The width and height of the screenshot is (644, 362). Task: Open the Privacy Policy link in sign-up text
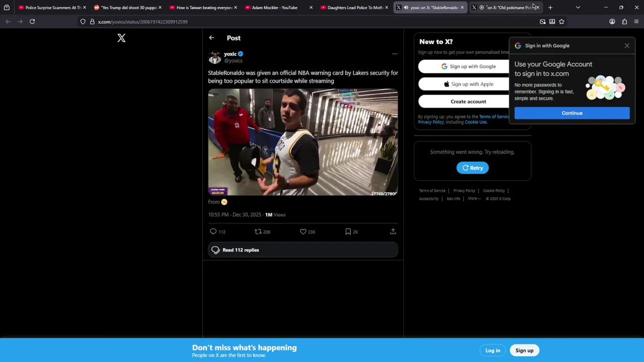coord(431,122)
